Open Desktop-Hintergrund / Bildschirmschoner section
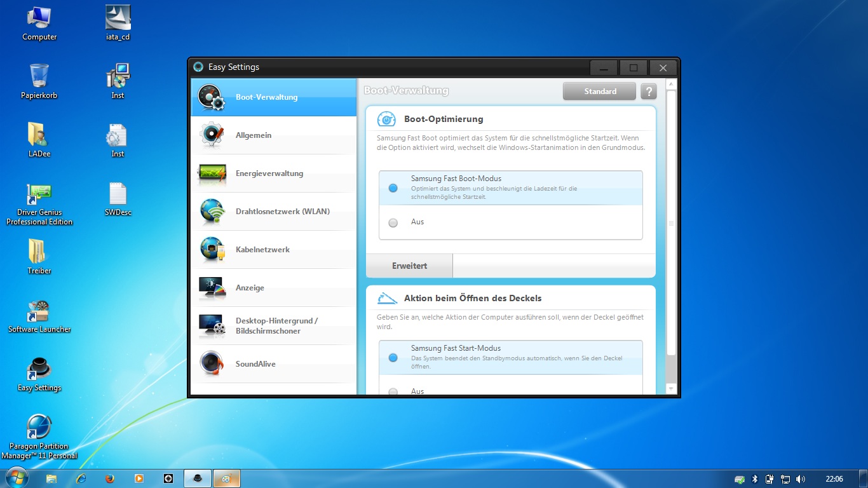Screen dimensions: 868x488 pos(274,326)
